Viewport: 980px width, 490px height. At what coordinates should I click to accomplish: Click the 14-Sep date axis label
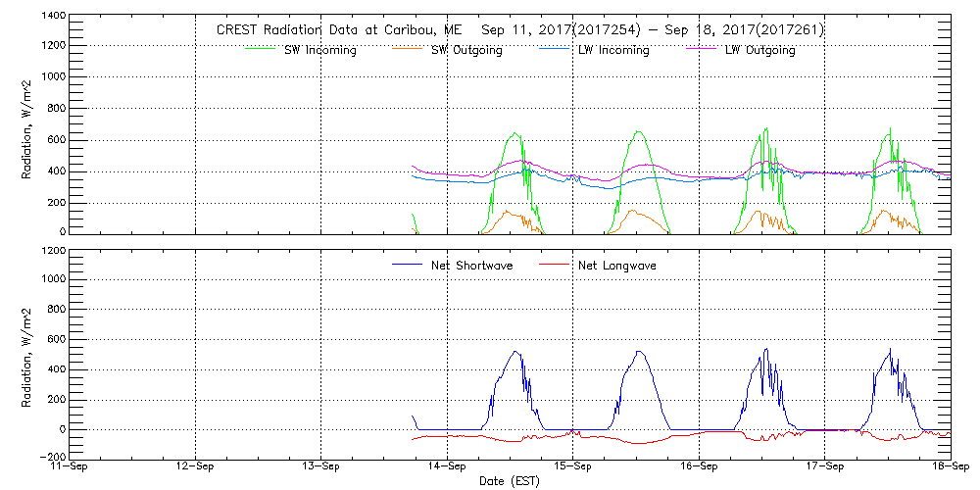pyautogui.click(x=447, y=467)
